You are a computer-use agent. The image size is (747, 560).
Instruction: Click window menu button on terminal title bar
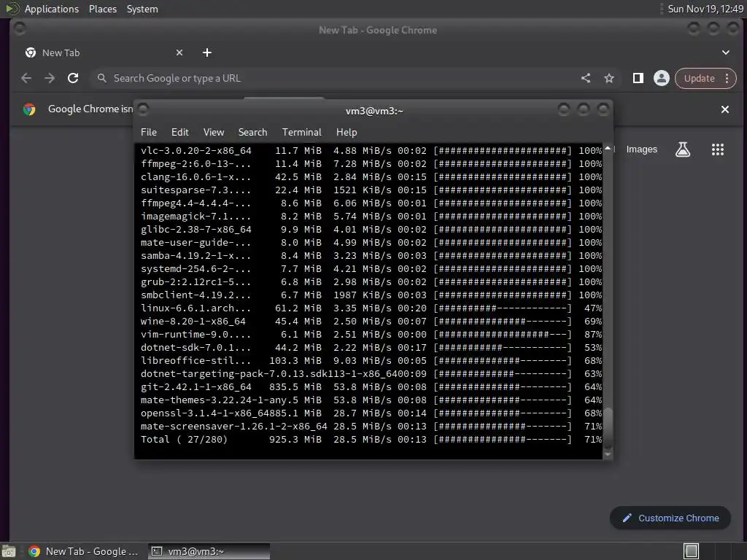pyautogui.click(x=143, y=109)
